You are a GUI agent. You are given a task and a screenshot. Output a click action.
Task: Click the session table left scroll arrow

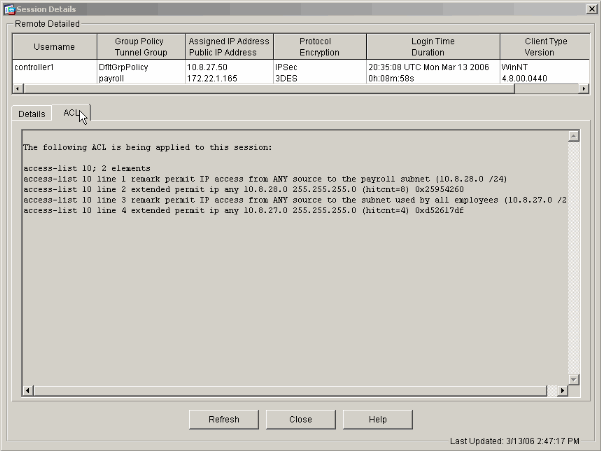click(x=18, y=89)
